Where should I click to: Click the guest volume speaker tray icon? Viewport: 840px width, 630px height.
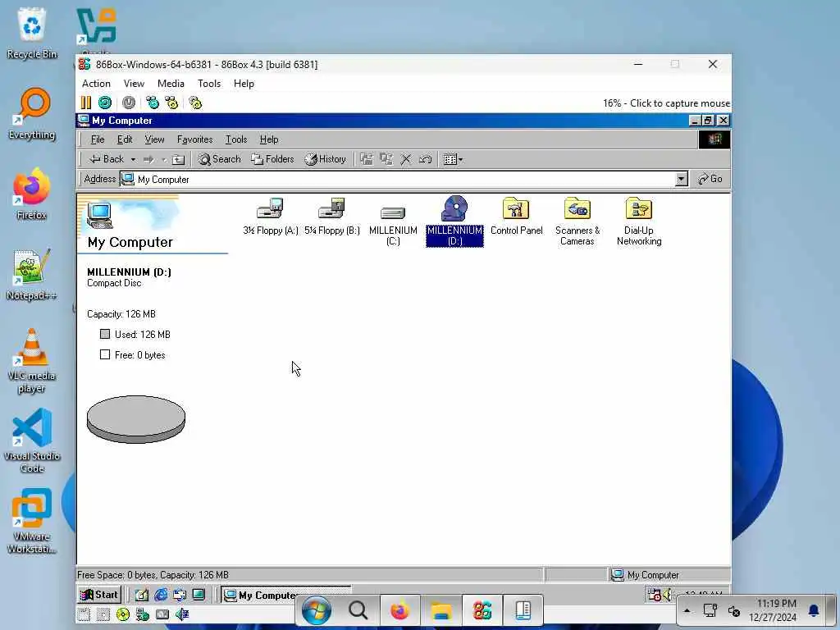coord(667,595)
